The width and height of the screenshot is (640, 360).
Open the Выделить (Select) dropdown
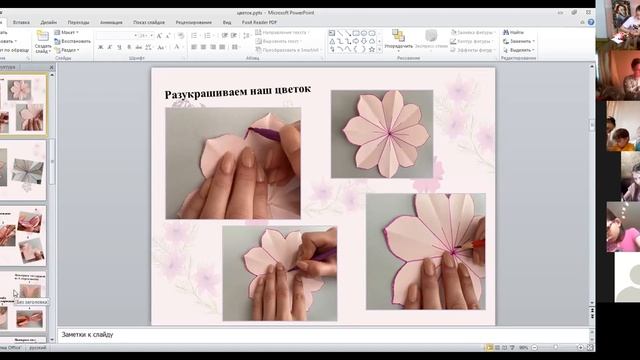point(519,50)
